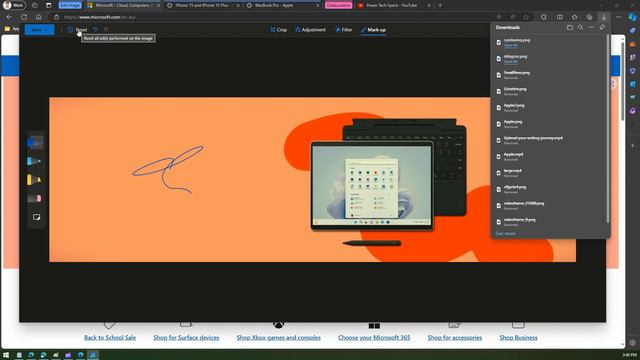Pick the second blue pen tool
Viewport: 640px width, 360px height.
(34, 161)
